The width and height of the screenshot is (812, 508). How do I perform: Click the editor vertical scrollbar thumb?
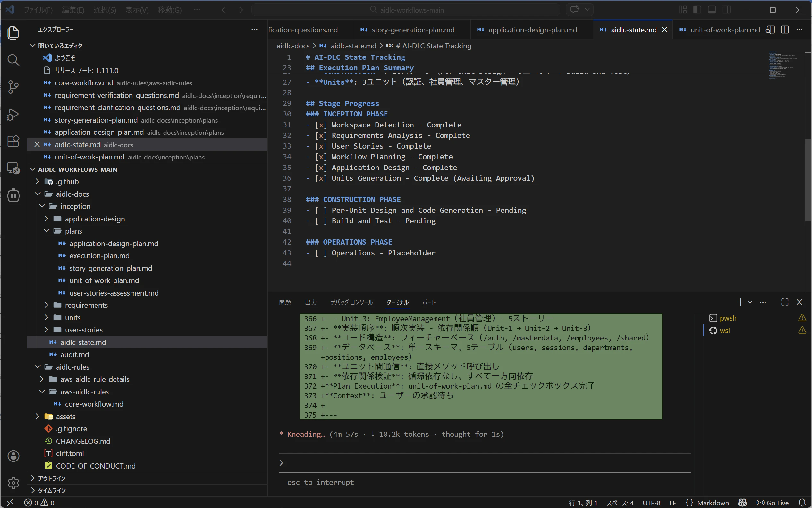(808, 180)
